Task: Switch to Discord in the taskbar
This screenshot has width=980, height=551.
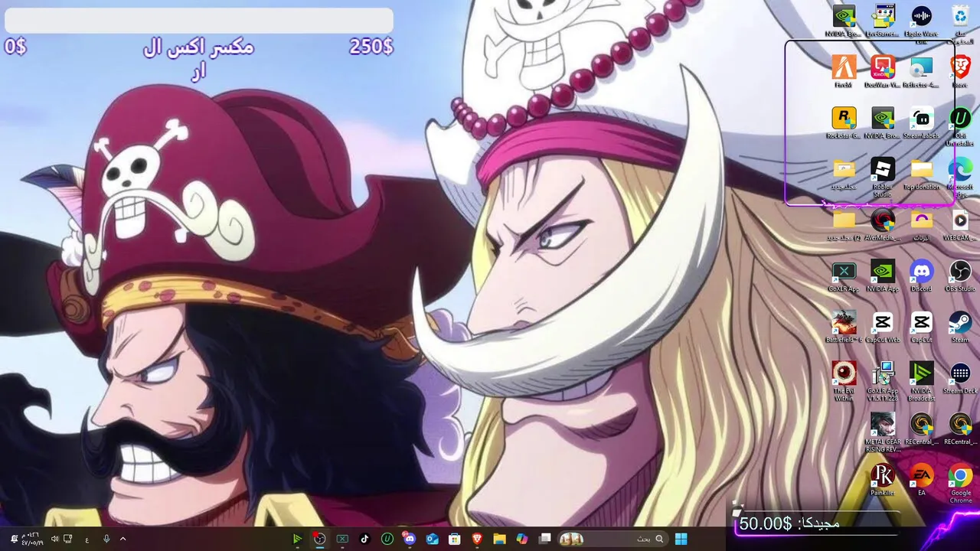Action: [409, 539]
